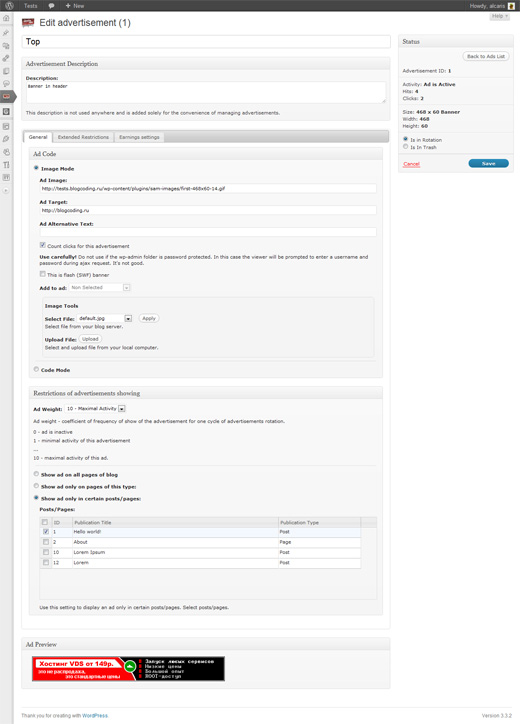Image resolution: width=520 pixels, height=724 pixels.
Task: Check the About page row checkbox
Action: click(45, 542)
